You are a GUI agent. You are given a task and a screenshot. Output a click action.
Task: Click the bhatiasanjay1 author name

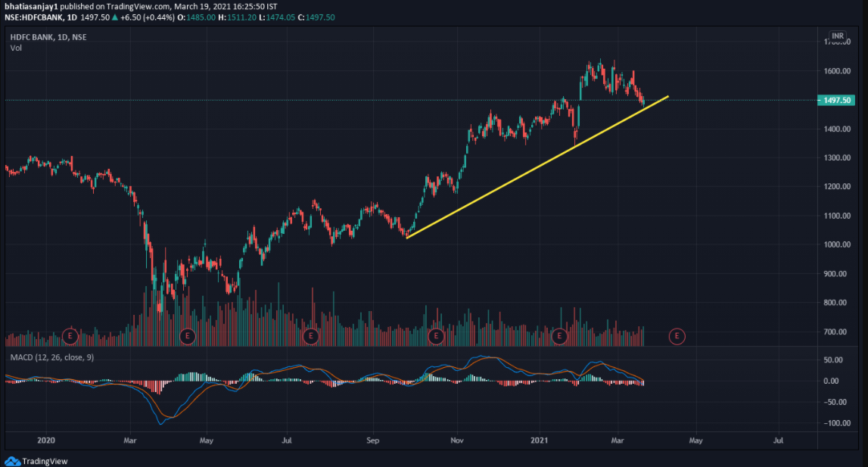click(31, 6)
